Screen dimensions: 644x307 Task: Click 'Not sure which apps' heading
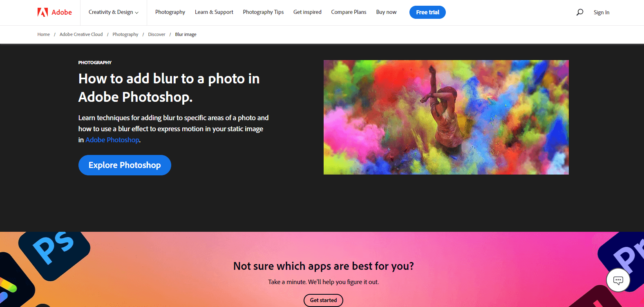click(x=323, y=266)
